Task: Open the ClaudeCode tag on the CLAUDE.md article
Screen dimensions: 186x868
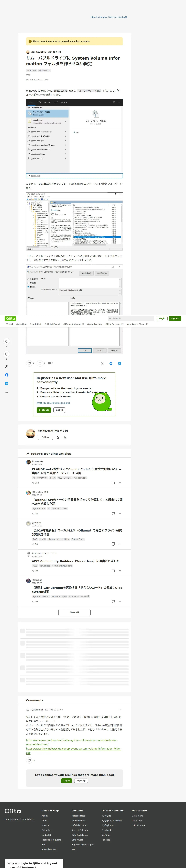Action: (80, 478)
